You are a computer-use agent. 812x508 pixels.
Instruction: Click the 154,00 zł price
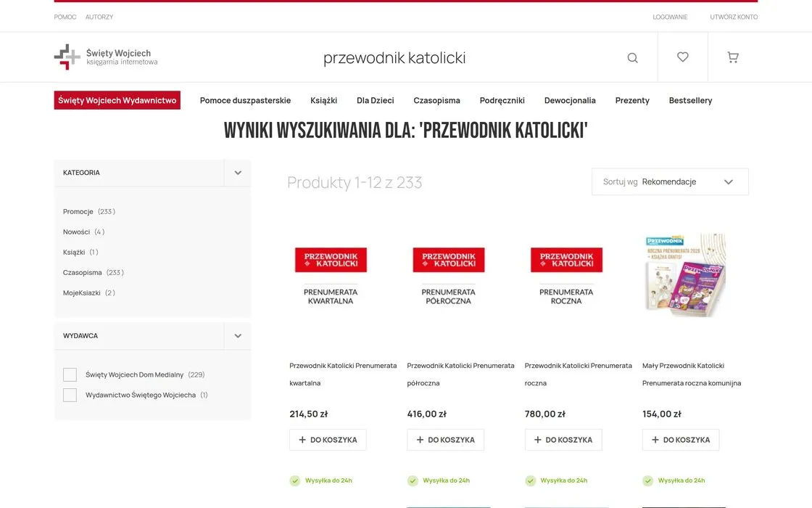point(662,414)
